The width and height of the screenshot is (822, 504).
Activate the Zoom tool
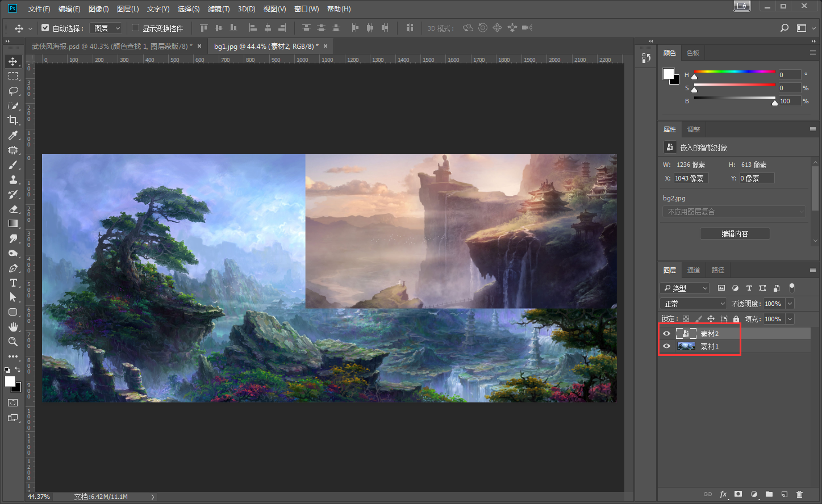pyautogui.click(x=13, y=342)
